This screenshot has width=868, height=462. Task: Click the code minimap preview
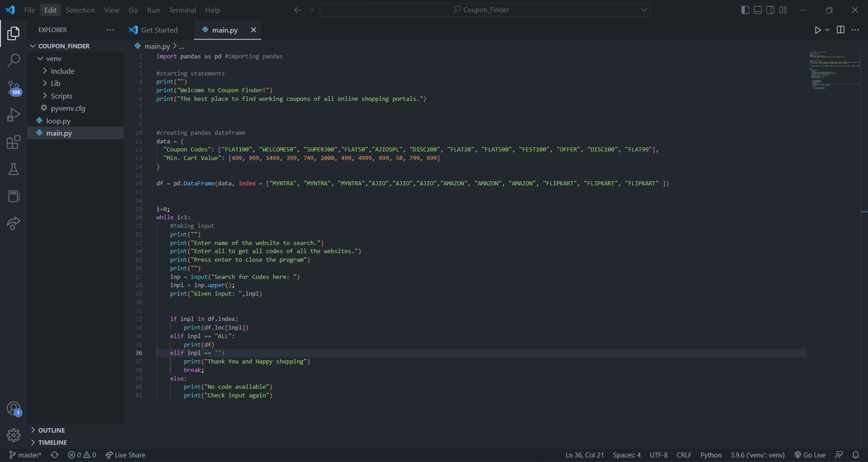tap(834, 70)
